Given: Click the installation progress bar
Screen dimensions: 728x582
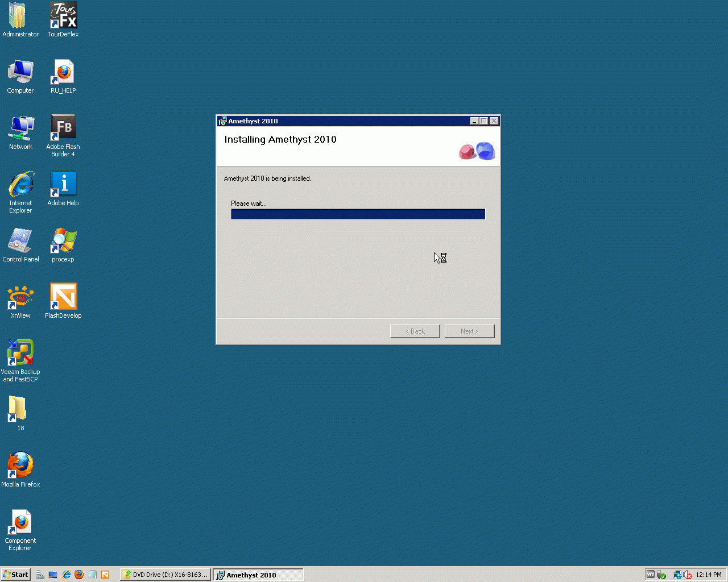Looking at the screenshot, I should (x=358, y=214).
